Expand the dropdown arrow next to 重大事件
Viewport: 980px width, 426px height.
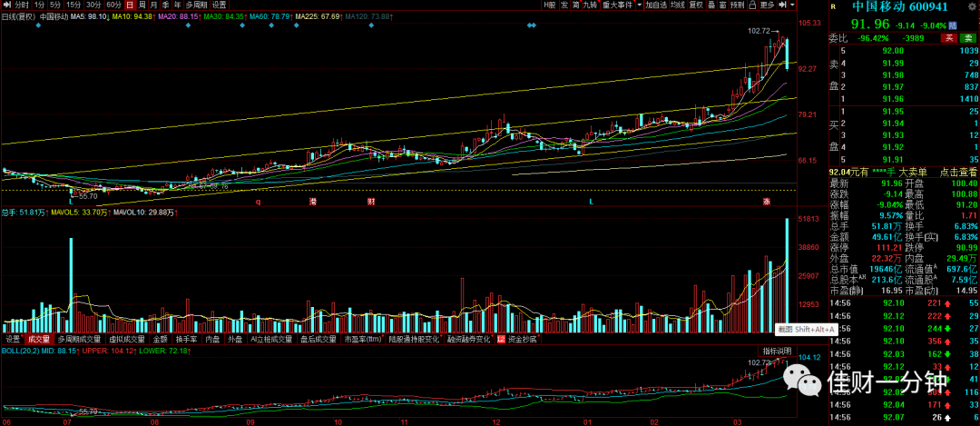coord(640,5)
